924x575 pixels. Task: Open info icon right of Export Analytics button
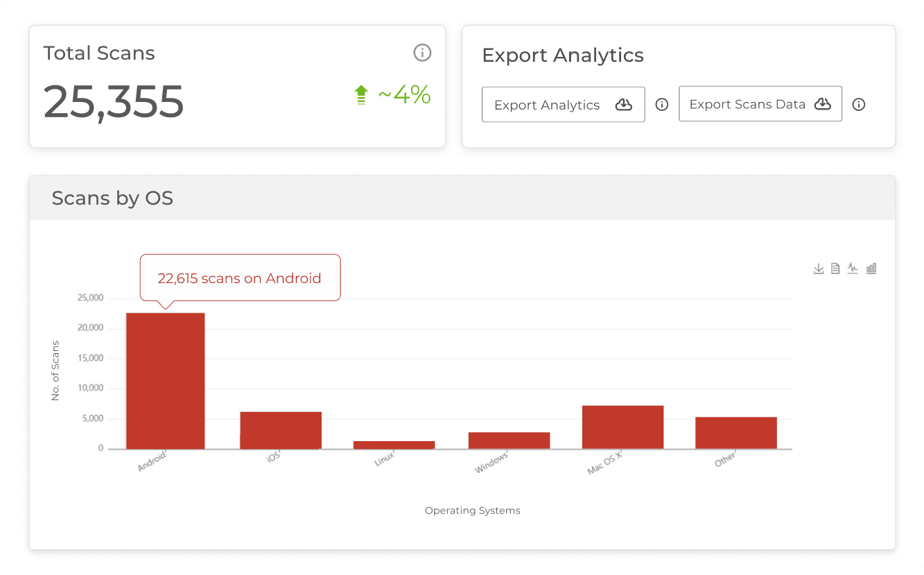662,105
